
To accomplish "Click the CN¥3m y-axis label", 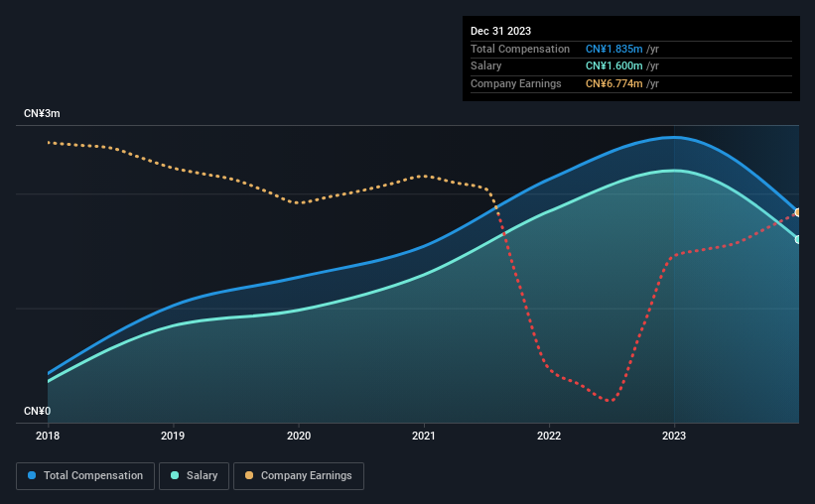I will pyautogui.click(x=42, y=113).
